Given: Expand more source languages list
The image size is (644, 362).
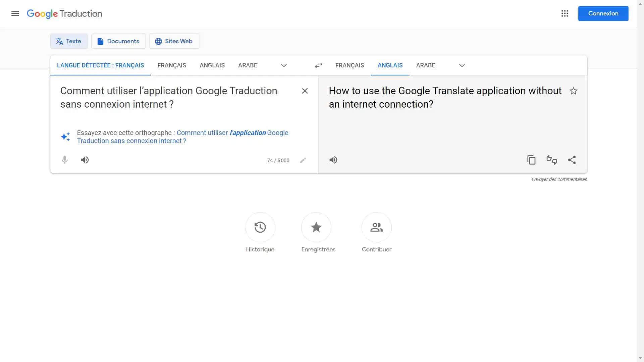Looking at the screenshot, I should 284,65.
